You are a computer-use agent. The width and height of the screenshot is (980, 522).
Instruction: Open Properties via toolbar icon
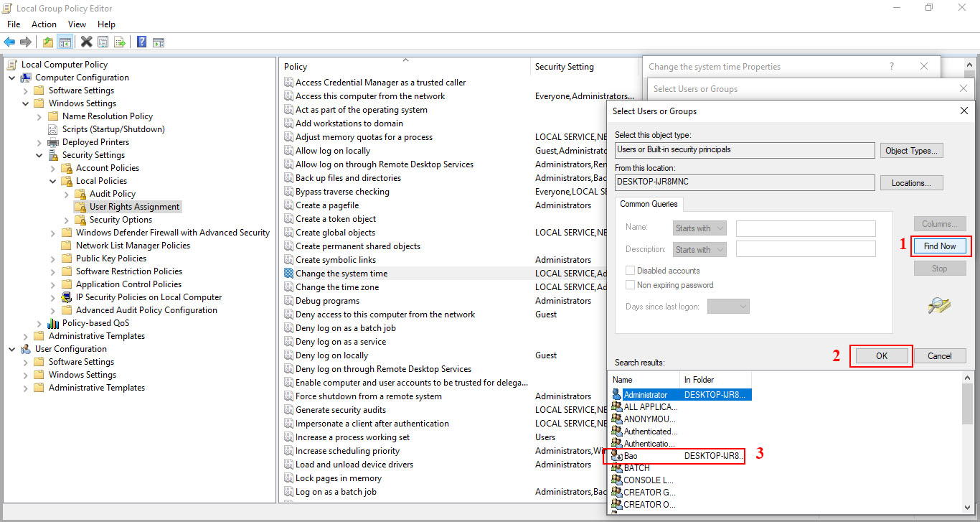click(103, 42)
